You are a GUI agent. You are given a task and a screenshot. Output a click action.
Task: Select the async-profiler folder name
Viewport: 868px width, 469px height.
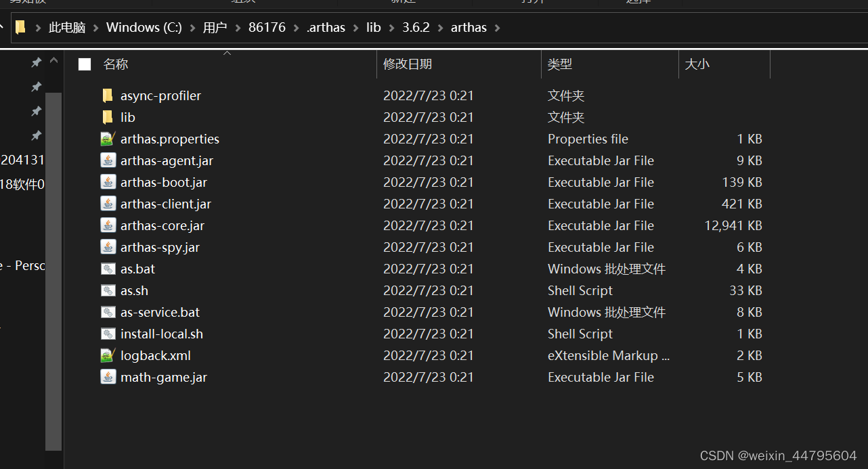coord(160,95)
